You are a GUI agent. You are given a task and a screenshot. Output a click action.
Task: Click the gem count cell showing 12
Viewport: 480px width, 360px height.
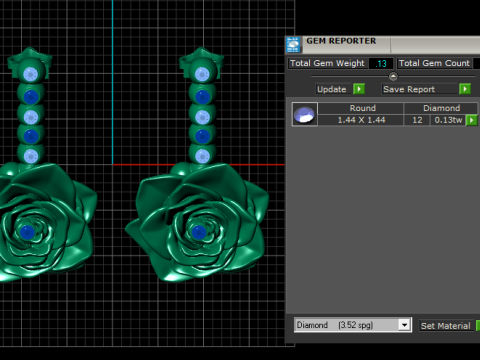(x=417, y=120)
